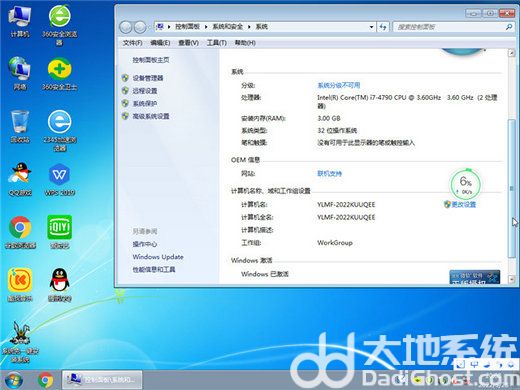
Task: Open the Windows Update sidebar link
Action: click(x=158, y=257)
